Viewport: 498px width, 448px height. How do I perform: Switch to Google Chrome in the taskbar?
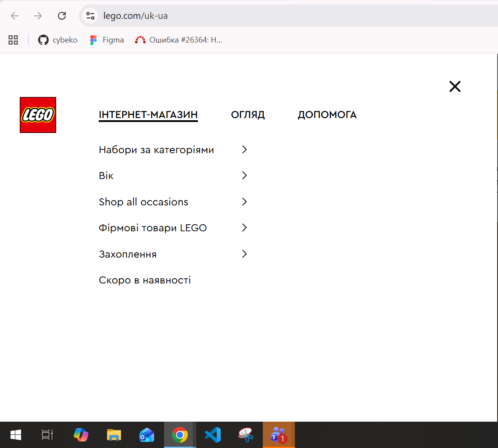pyautogui.click(x=180, y=435)
